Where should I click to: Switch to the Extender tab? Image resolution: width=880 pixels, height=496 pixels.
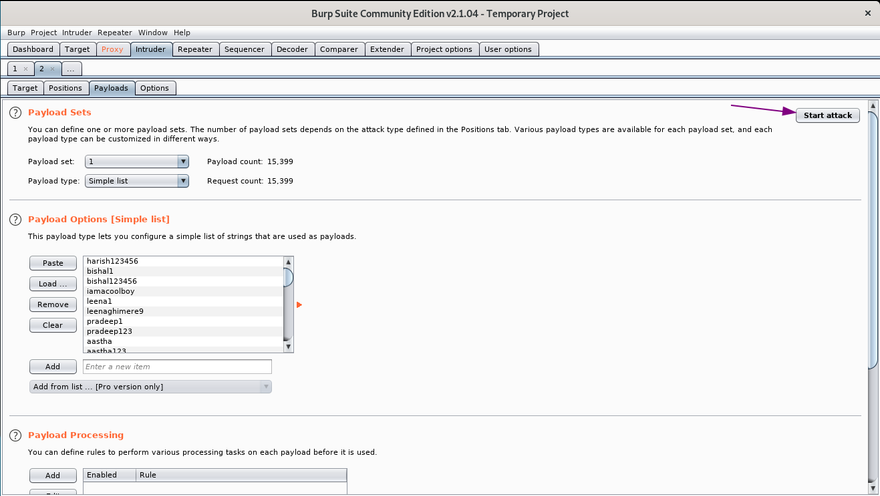pyautogui.click(x=387, y=49)
